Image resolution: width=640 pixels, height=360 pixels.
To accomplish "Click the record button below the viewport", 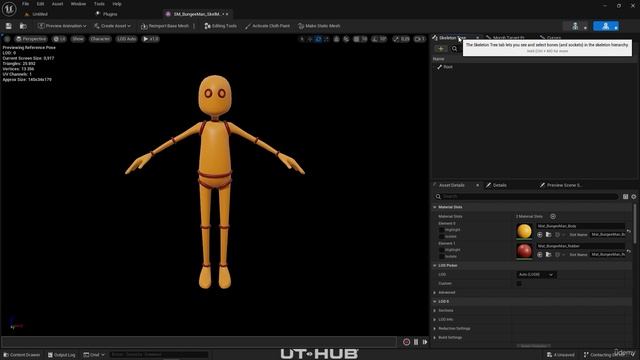I will tap(407, 342).
